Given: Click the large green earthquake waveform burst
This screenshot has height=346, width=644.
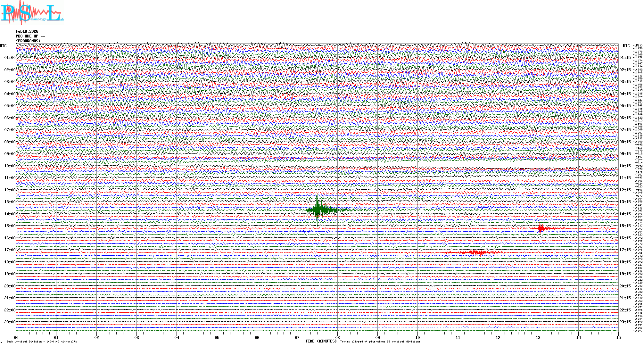Looking at the screenshot, I should (318, 210).
